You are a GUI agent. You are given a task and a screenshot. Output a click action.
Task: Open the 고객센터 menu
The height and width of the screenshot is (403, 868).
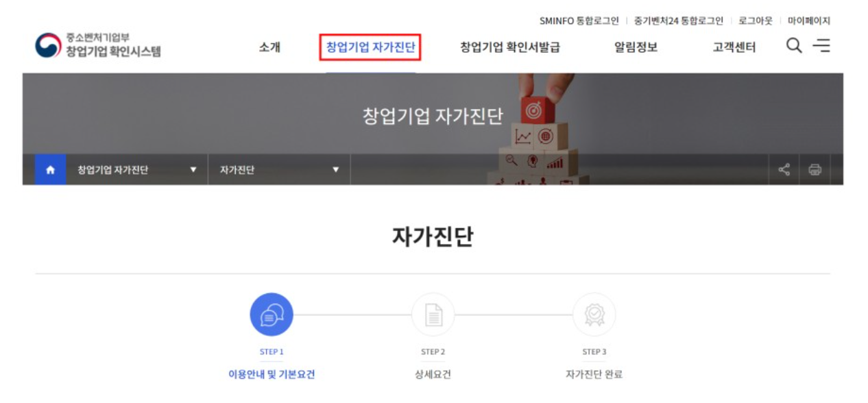click(734, 47)
